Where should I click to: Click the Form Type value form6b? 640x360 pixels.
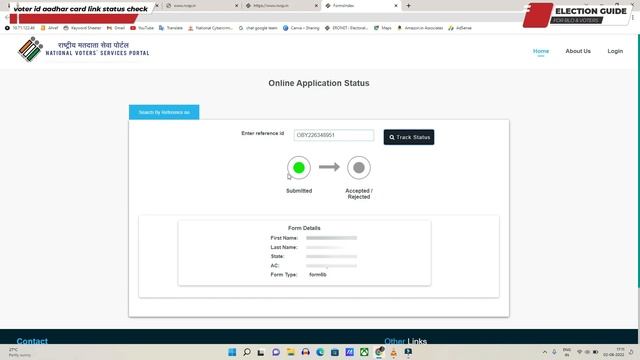tap(318, 275)
